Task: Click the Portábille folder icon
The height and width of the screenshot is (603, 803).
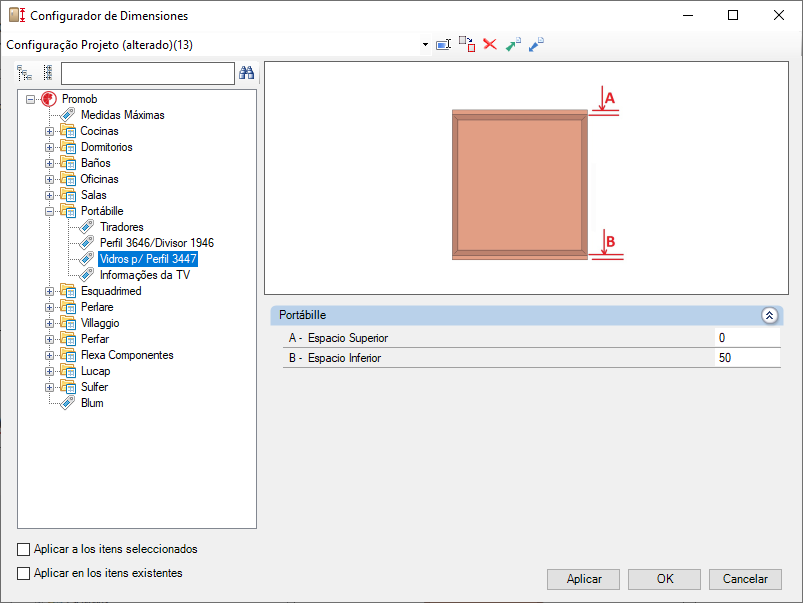Action: pyautogui.click(x=68, y=211)
